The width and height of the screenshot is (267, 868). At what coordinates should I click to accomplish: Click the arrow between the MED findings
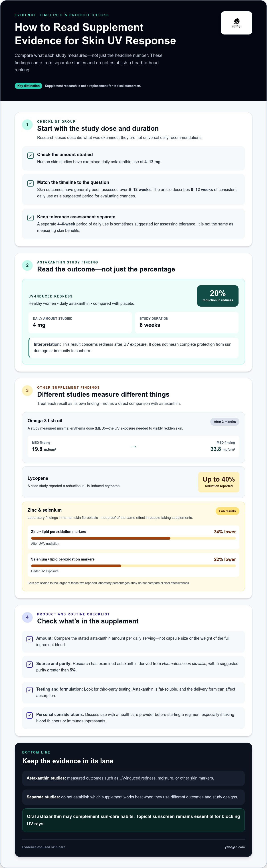(133, 446)
